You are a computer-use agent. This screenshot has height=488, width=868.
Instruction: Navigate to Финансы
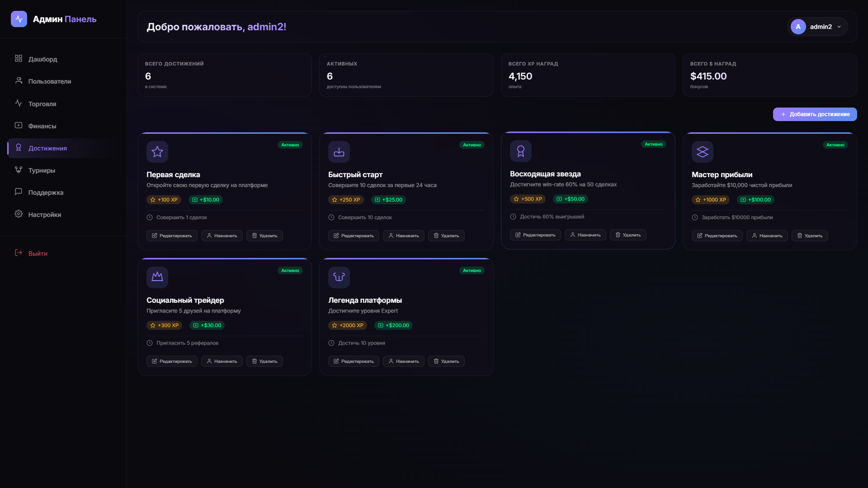[x=63, y=126]
